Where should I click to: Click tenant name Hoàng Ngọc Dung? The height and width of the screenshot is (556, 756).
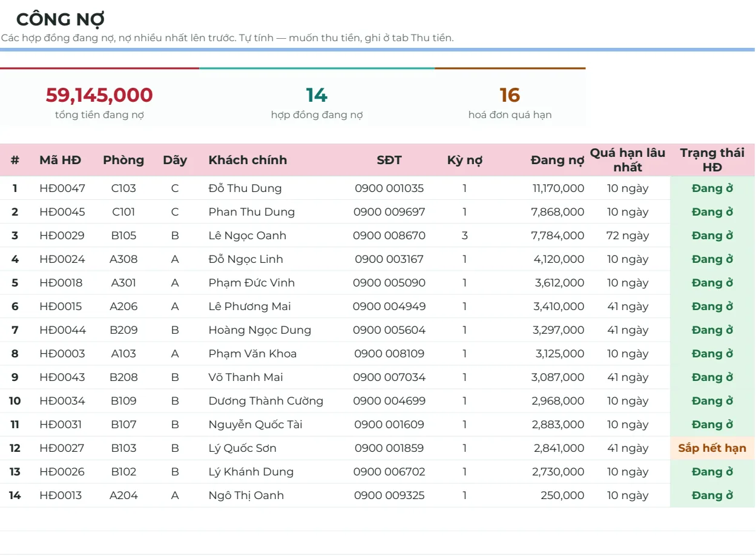point(260,330)
